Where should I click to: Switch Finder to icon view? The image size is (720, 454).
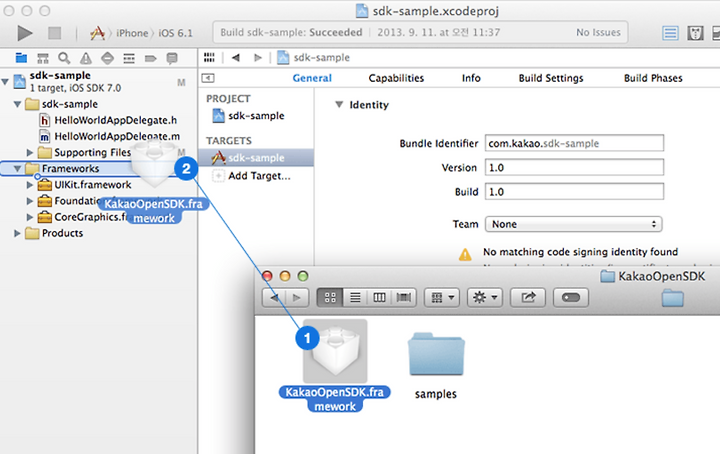click(x=330, y=298)
